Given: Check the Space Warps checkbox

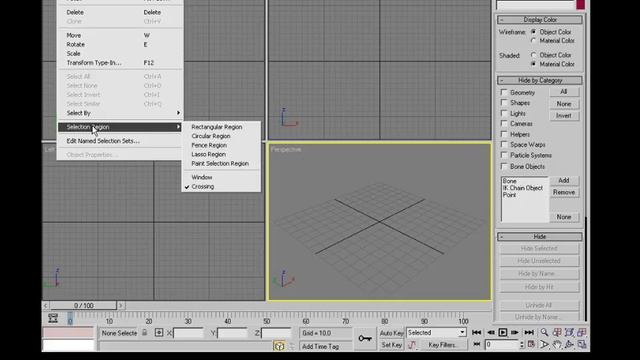Looking at the screenshot, I should pyautogui.click(x=504, y=144).
